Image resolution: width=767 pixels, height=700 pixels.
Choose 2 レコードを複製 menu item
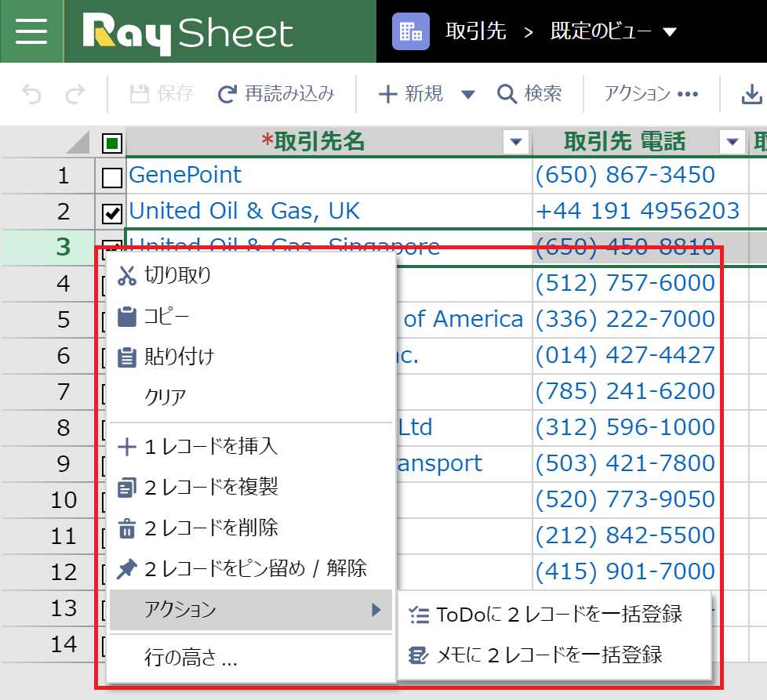coord(250,487)
